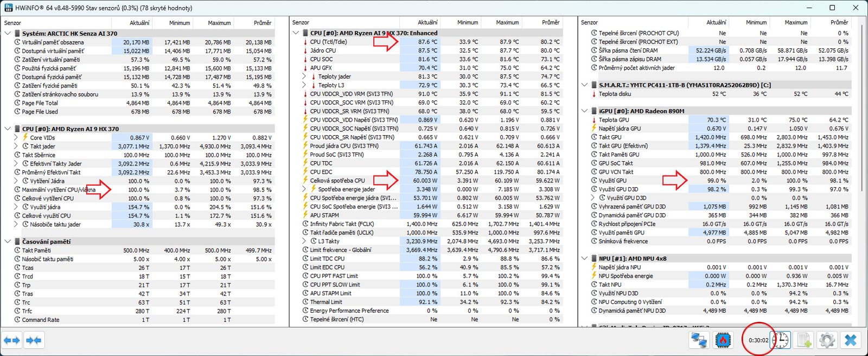Screen dimensions: 868x356
Task: Expand the Teploty jader row
Action: tap(304, 77)
